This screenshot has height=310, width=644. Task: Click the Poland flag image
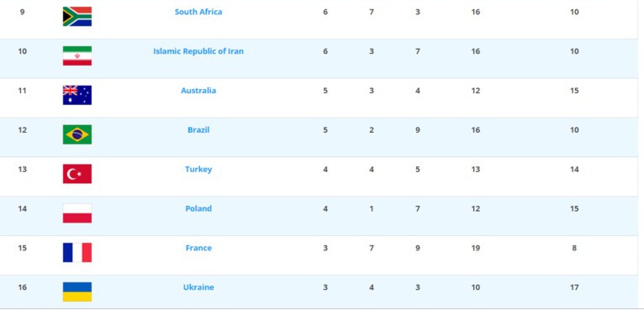tap(77, 213)
